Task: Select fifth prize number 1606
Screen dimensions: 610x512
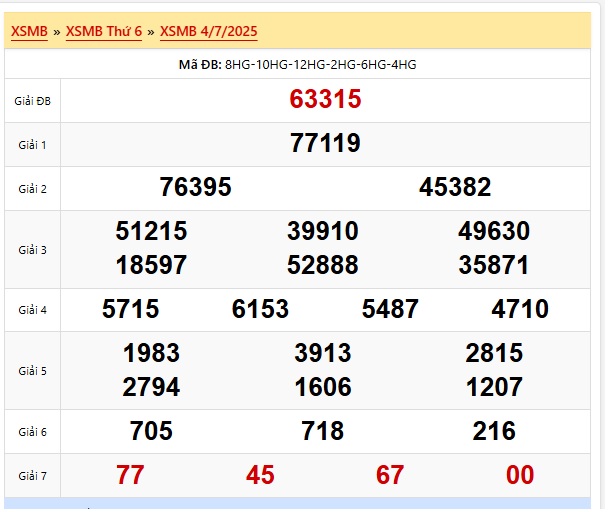Action: coord(323,387)
